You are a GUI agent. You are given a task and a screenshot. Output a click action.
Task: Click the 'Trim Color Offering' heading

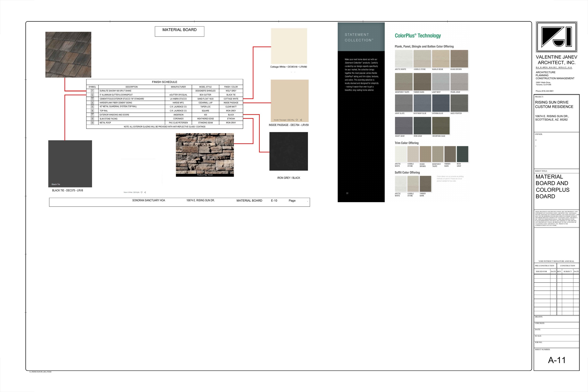[x=406, y=143]
